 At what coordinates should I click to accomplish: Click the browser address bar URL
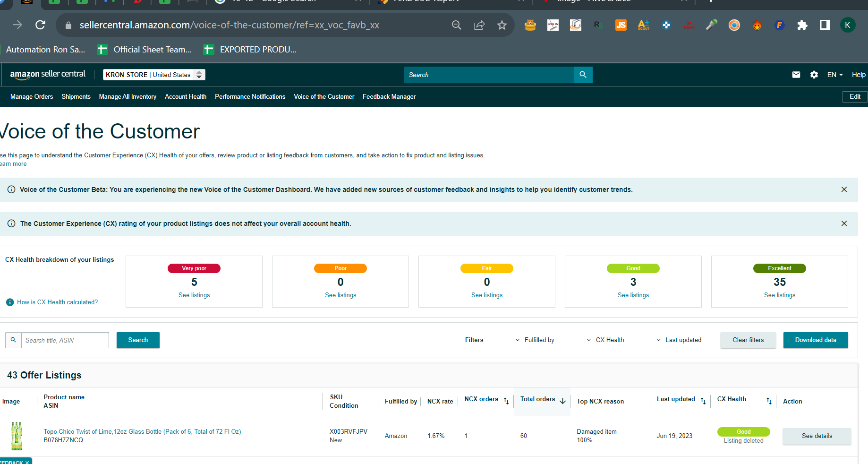click(229, 25)
